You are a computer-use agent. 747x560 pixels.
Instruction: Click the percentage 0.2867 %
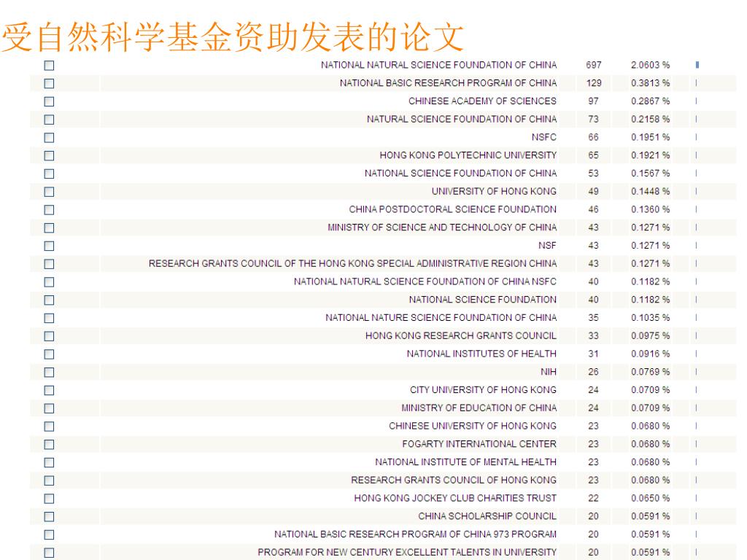tap(650, 101)
